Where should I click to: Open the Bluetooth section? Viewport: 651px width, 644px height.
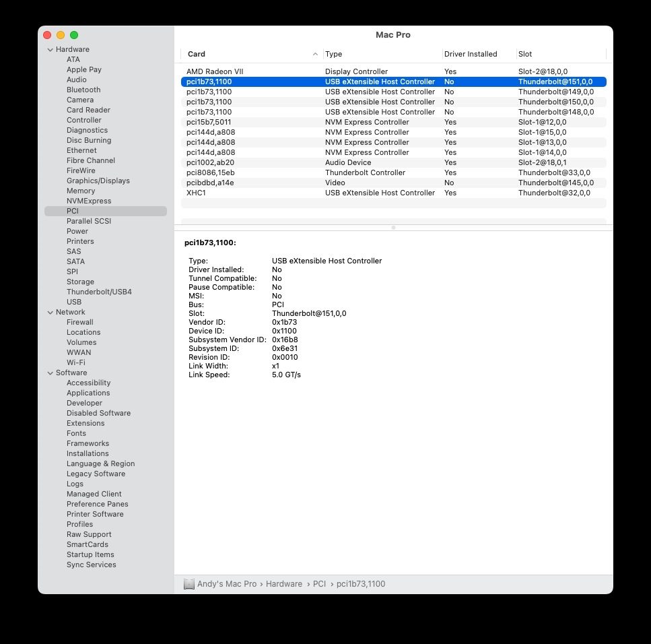click(83, 90)
